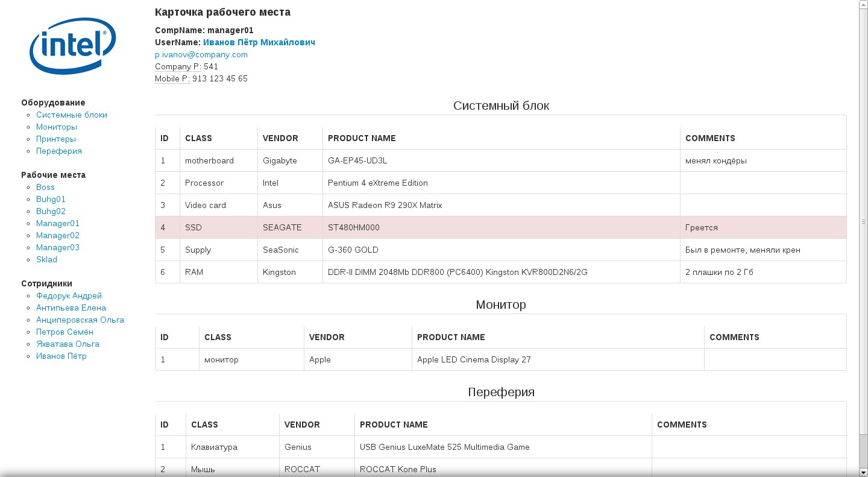Open employee Петров Семён
This screenshot has width=868, height=477.
click(x=64, y=332)
